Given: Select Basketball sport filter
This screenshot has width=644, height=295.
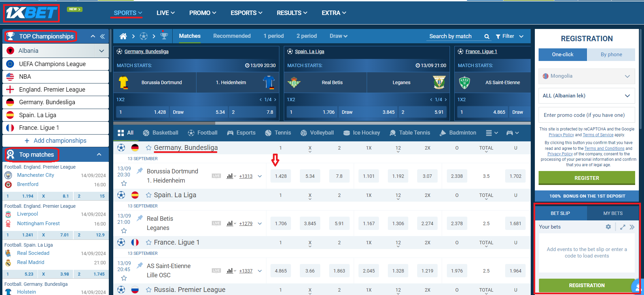Looking at the screenshot, I should click(160, 133).
